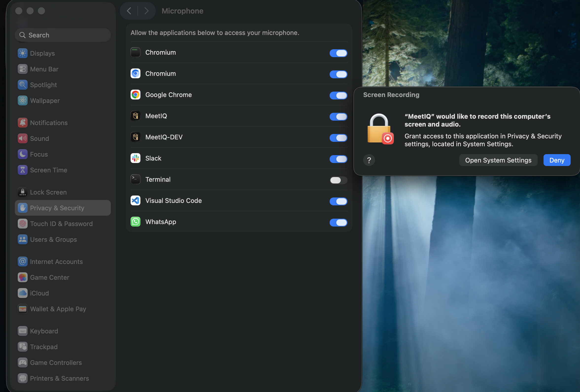Open Users & Groups icon
Image resolution: width=580 pixels, height=392 pixels.
click(x=22, y=239)
